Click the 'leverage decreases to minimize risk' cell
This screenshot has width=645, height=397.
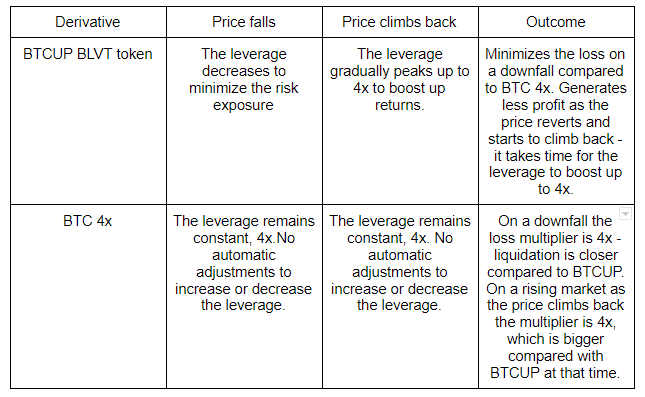point(244,121)
